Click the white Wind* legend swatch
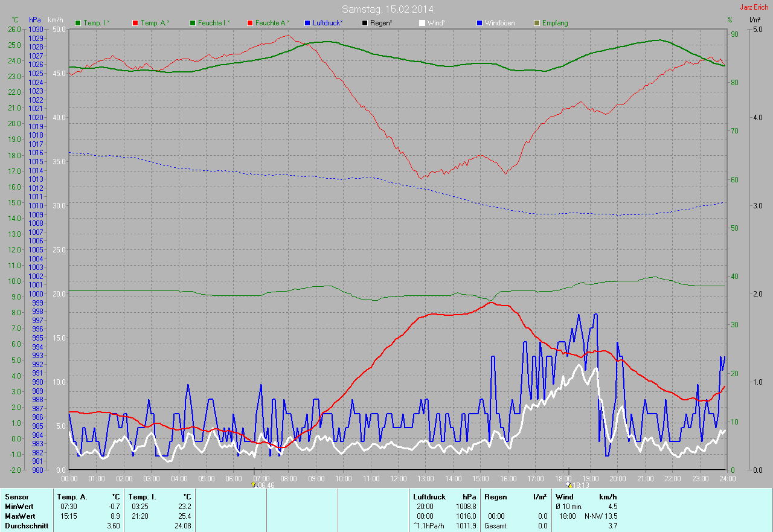 click(x=422, y=23)
